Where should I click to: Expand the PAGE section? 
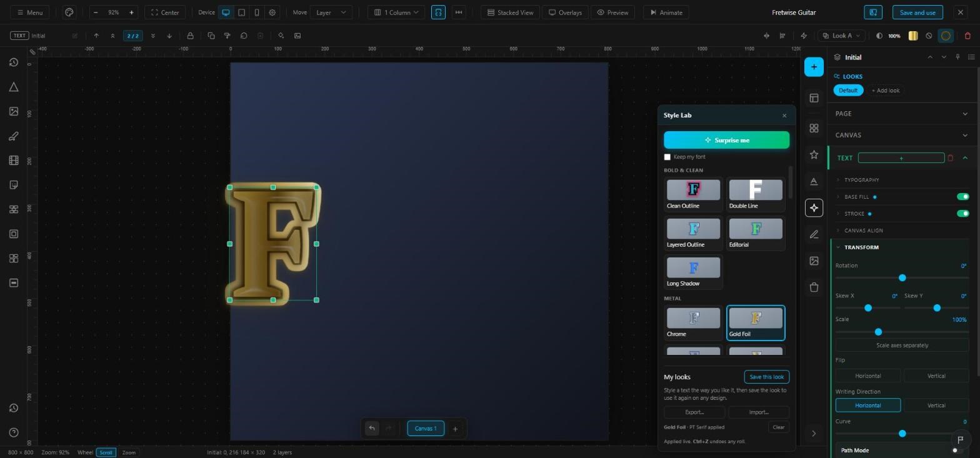pyautogui.click(x=902, y=114)
